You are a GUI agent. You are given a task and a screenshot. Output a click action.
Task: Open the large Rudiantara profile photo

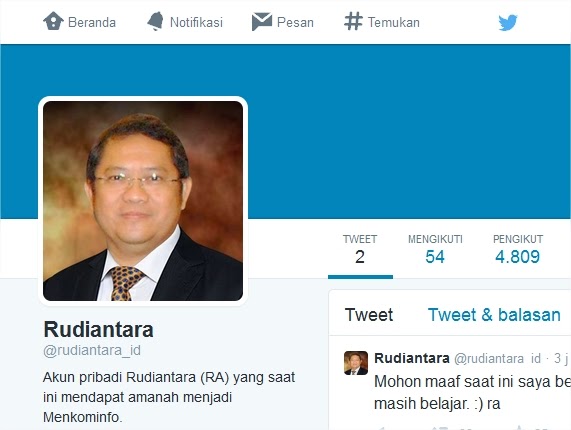click(x=143, y=201)
